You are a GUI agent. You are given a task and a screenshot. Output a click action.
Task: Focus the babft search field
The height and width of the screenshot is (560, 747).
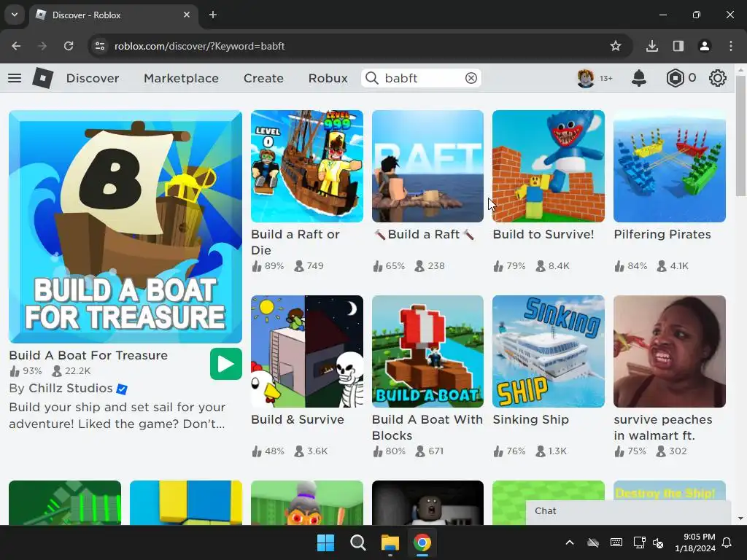click(422, 78)
